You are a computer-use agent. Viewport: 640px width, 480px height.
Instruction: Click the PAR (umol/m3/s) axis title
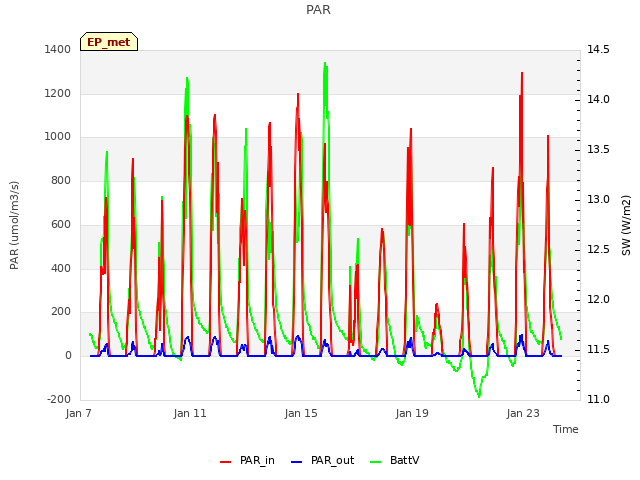tap(14, 225)
